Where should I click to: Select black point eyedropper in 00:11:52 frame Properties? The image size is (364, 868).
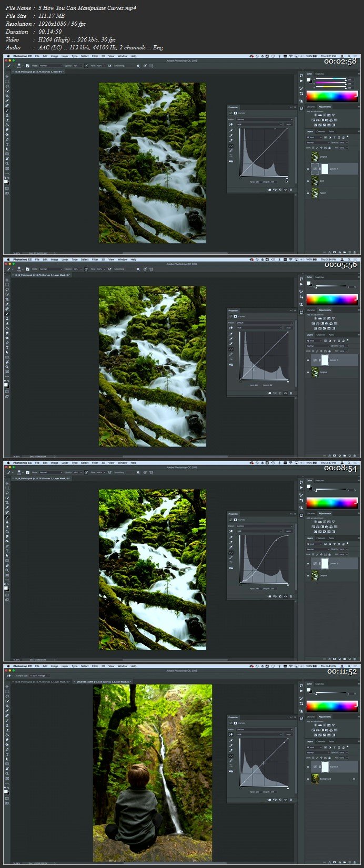point(231,740)
